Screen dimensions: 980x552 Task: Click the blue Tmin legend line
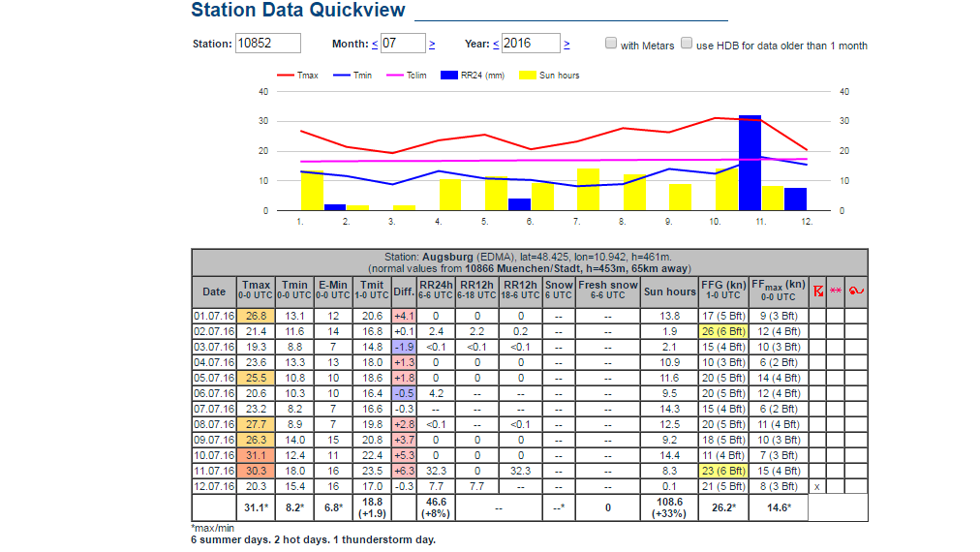[x=342, y=75]
